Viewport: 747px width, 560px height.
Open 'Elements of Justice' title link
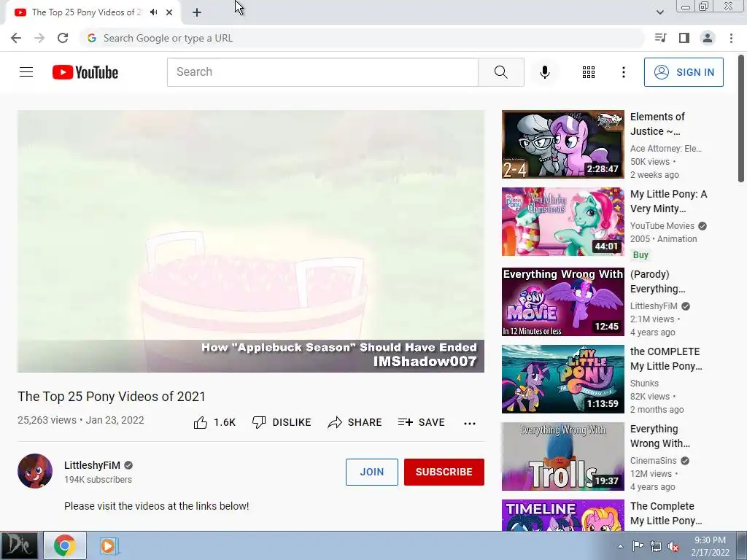tap(657, 124)
